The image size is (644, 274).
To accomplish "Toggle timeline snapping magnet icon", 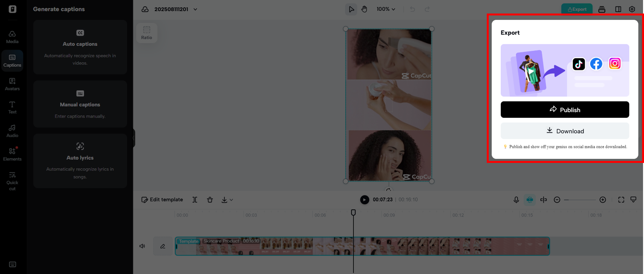I will (x=530, y=200).
